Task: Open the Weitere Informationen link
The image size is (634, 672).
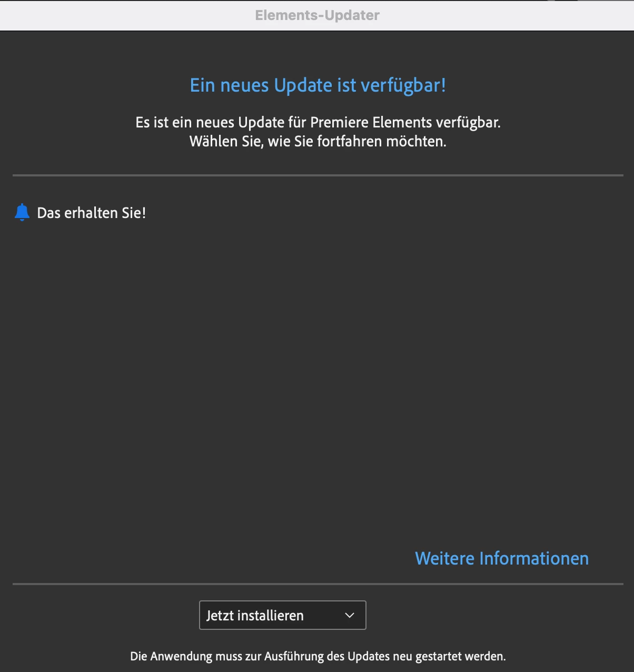Action: pyautogui.click(x=502, y=558)
